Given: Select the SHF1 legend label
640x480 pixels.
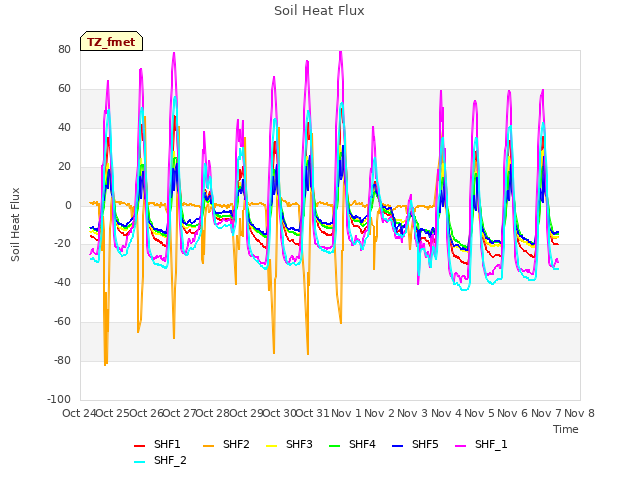Looking at the screenshot, I should tap(167, 444).
